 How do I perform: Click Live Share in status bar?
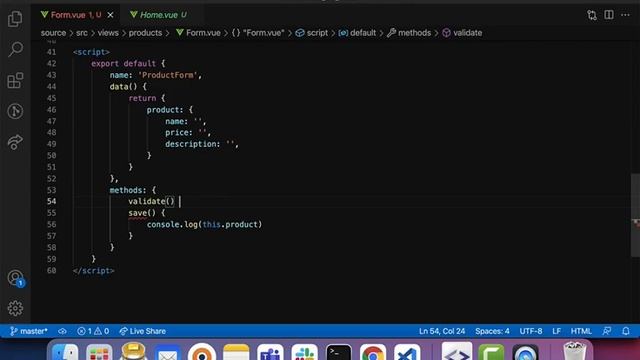[x=142, y=331]
